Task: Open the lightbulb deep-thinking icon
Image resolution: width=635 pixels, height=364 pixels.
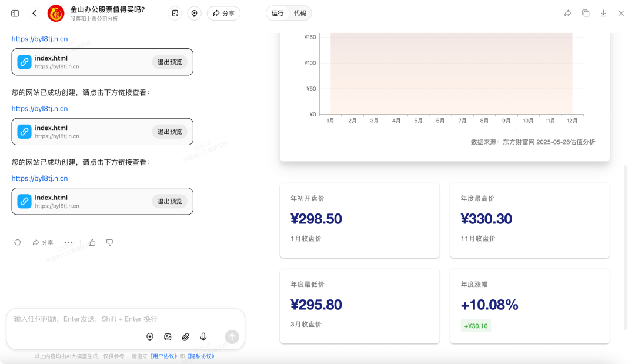Action: [x=150, y=337]
